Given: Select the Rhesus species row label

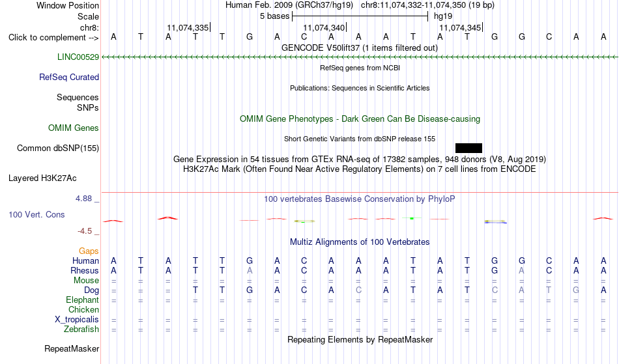Looking at the screenshot, I should [85, 270].
